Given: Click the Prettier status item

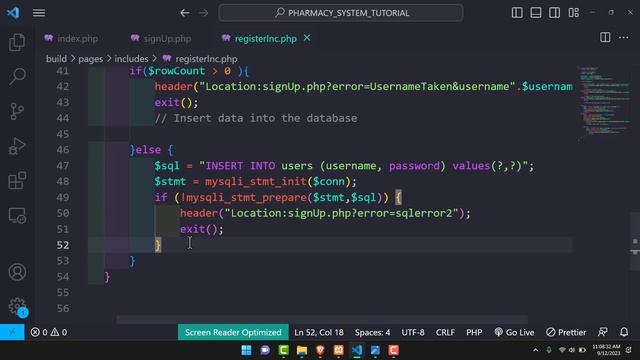Looking at the screenshot, I should tap(566, 332).
